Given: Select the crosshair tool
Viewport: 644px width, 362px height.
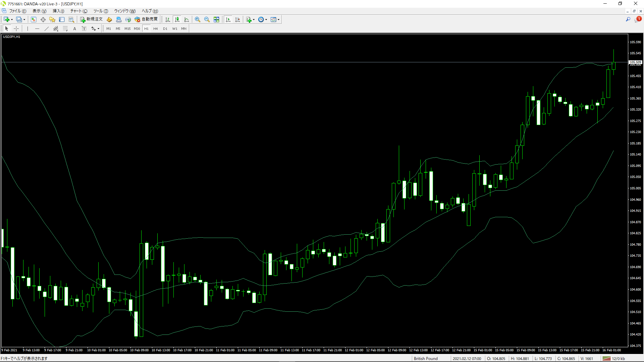Looking at the screenshot, I should 16,28.
